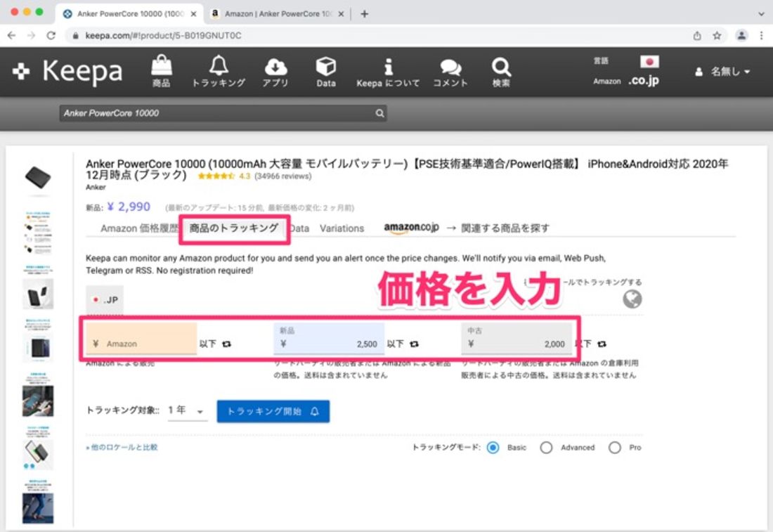
Task: Open the 名無し user dropdown
Action: coord(722,72)
